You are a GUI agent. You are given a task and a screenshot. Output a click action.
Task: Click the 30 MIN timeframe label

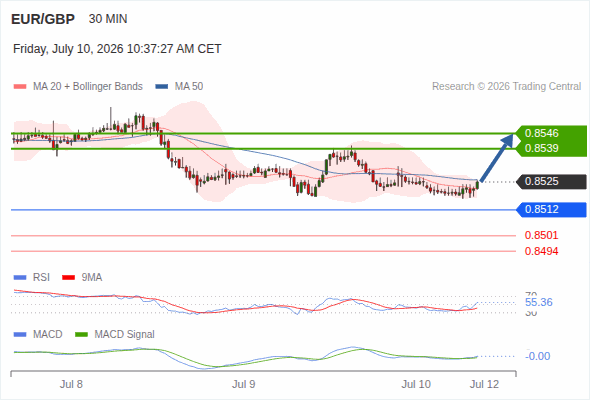pos(108,19)
